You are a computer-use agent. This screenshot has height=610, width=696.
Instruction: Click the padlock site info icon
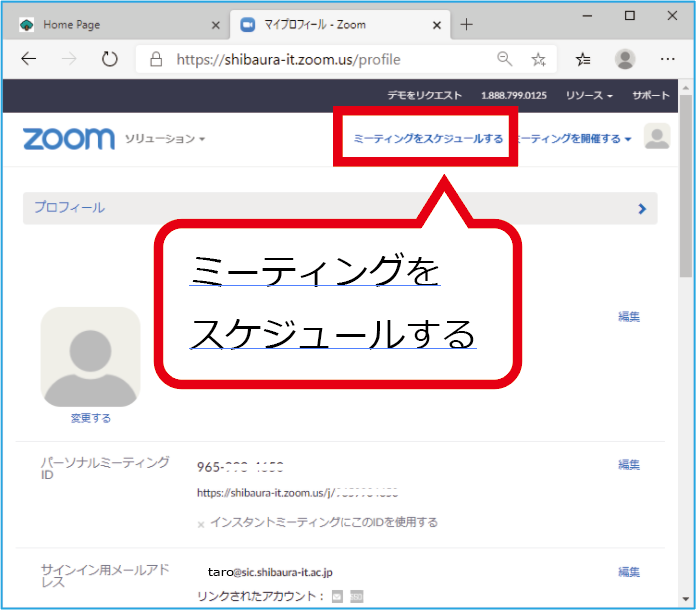(156, 59)
